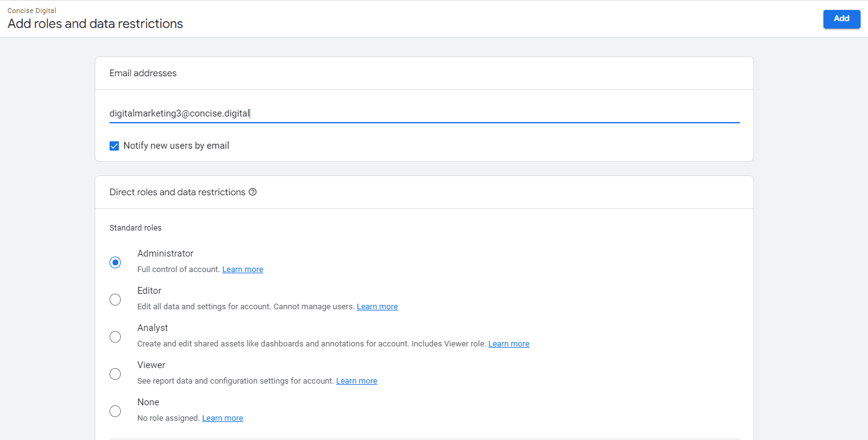This screenshot has height=440, width=868.
Task: Open Learn more link for Editor role
Action: [377, 307]
